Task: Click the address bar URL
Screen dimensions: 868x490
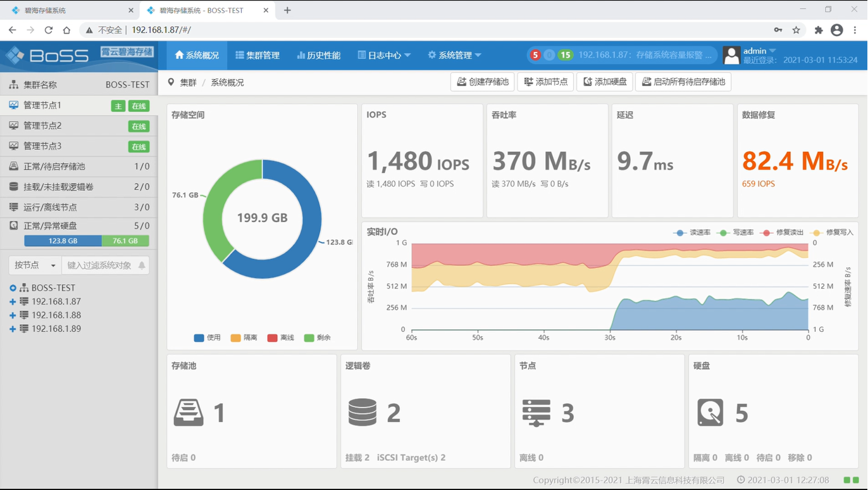Action: click(161, 30)
